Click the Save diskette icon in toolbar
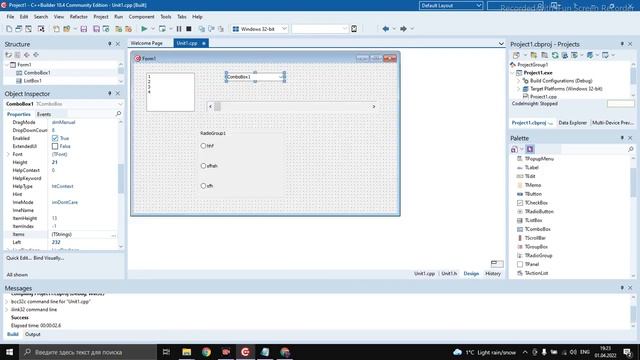Screen dimensions: 640x360 click(84, 29)
